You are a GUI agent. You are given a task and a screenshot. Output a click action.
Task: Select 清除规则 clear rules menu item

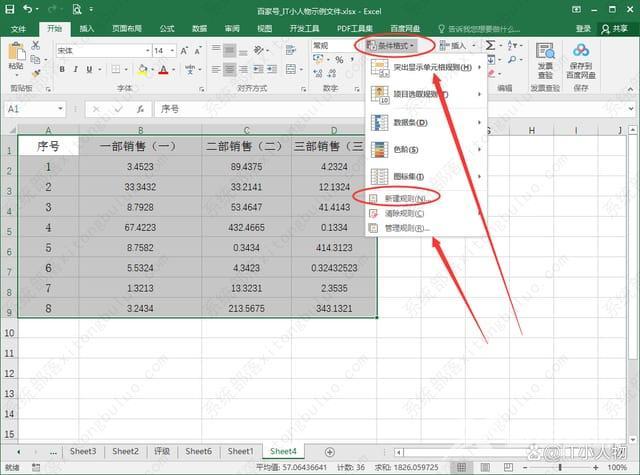click(426, 213)
